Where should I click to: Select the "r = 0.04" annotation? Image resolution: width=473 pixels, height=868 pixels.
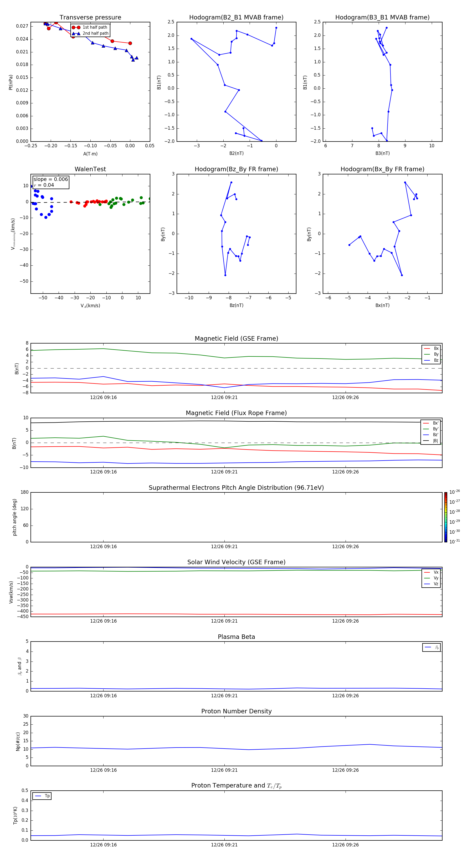coord(44,185)
